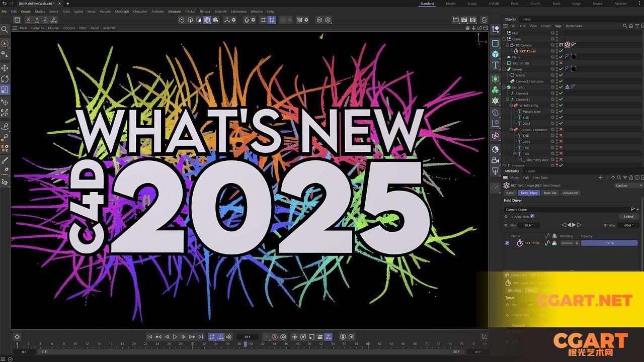Open the Redshift menu in main menu bar

point(220,11)
